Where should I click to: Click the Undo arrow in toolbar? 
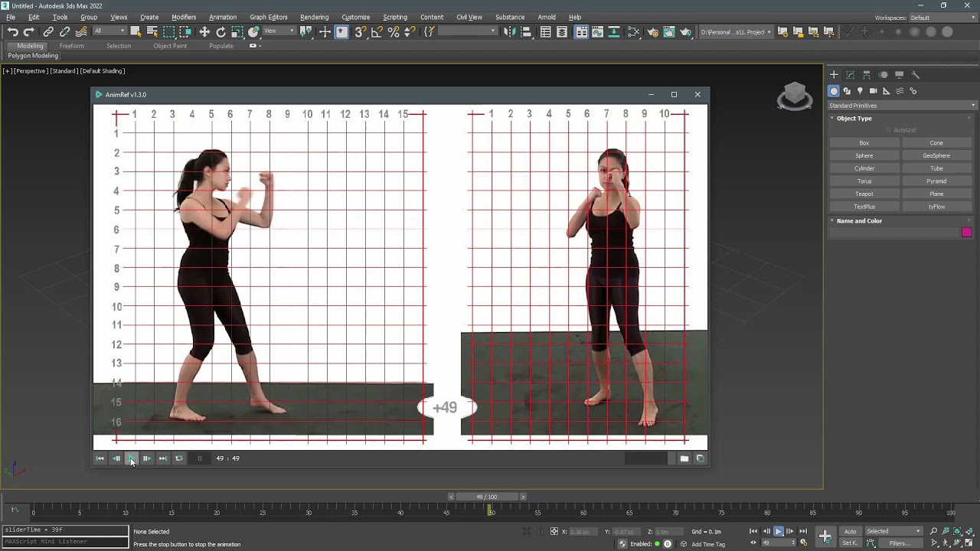click(x=12, y=31)
